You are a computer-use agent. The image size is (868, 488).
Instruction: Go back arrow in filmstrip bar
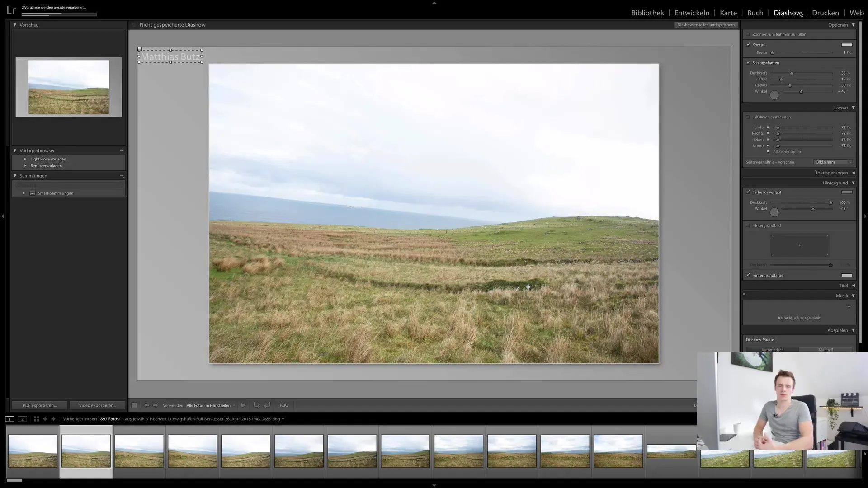pos(45,419)
